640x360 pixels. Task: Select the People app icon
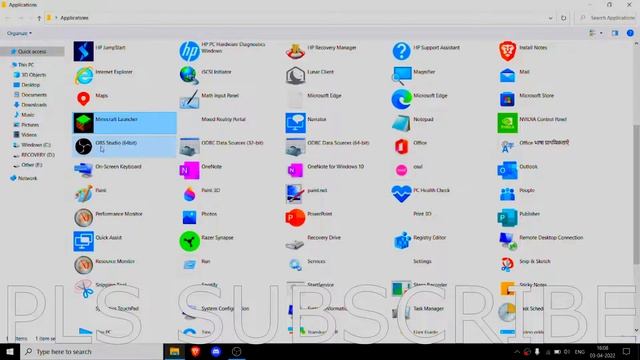(507, 194)
